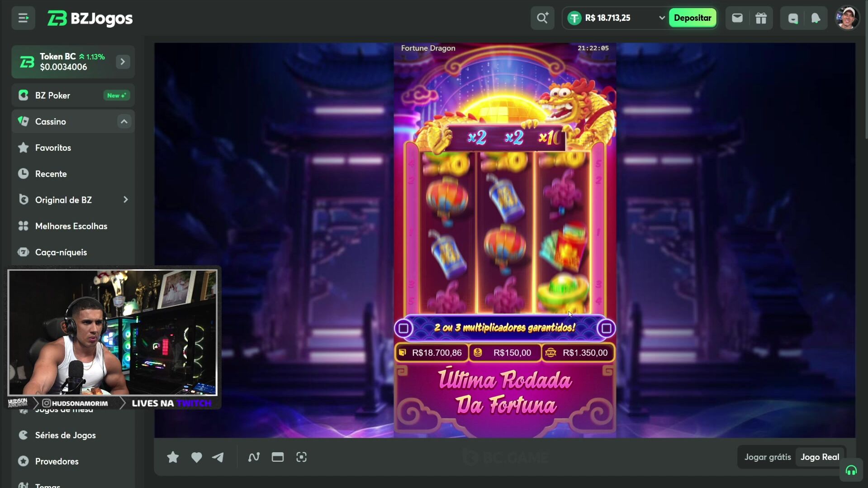868x488 pixels.
Task: Expand the Token BC arrow button
Action: tap(123, 62)
